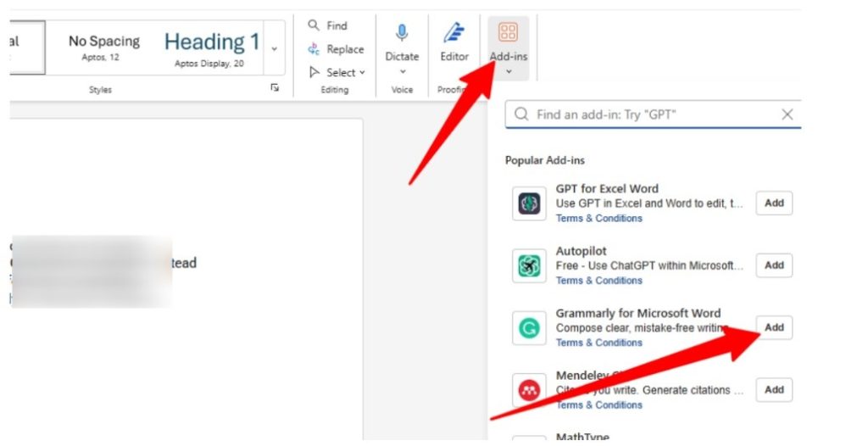868x446 pixels.
Task: Open Grammarly Terms & Conditions link
Action: pyautogui.click(x=599, y=343)
